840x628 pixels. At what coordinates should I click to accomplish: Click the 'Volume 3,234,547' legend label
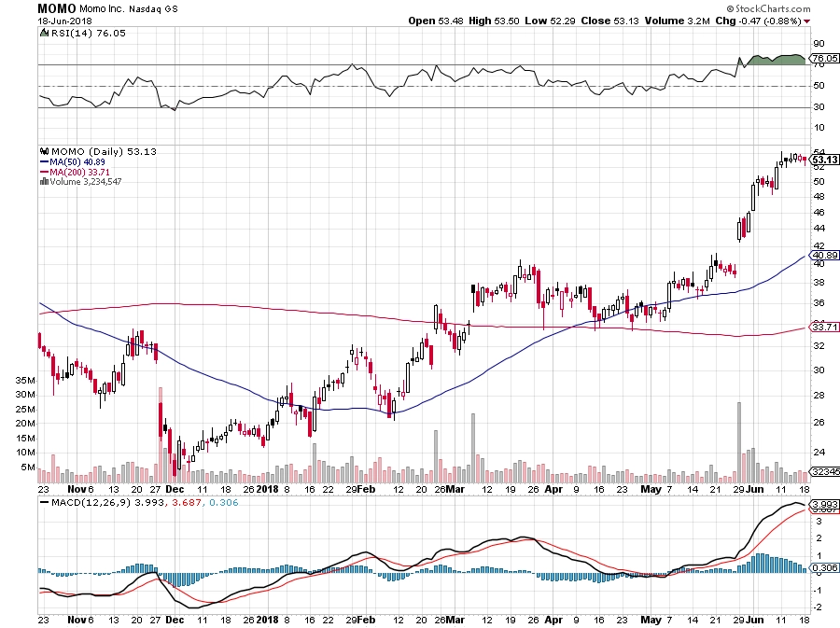coord(86,181)
